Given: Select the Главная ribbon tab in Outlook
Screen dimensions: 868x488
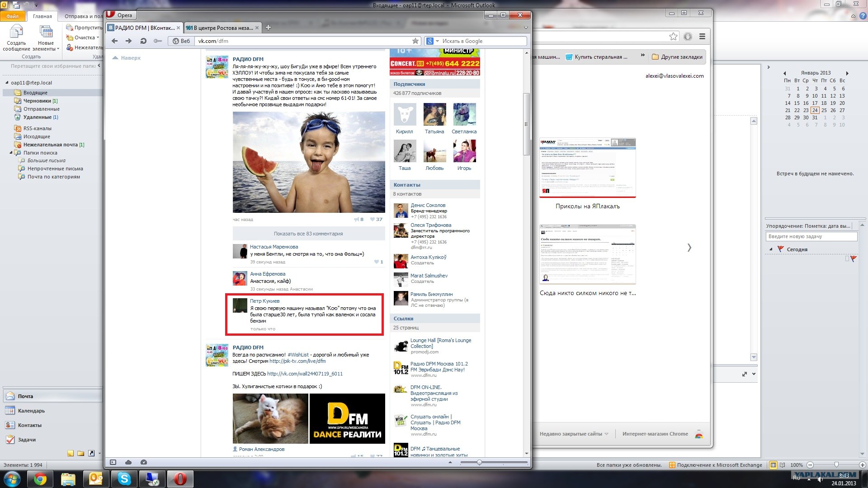Looking at the screenshot, I should coord(42,16).
